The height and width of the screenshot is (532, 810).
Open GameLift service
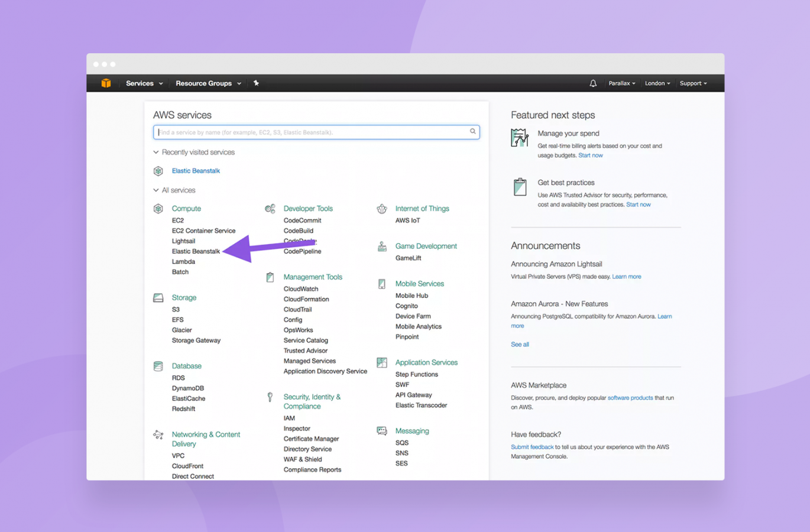click(409, 258)
